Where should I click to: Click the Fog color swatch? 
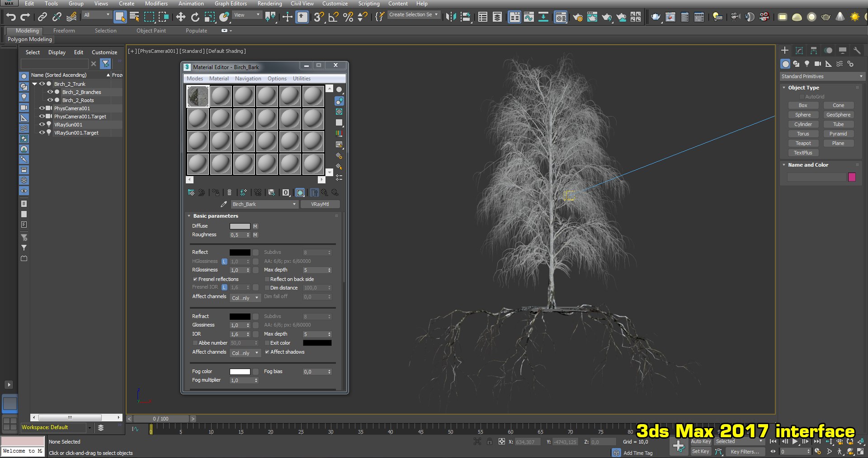pos(240,372)
